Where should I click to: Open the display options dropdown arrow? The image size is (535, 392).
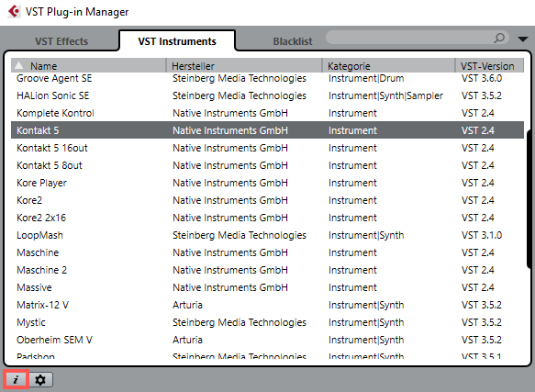[523, 39]
